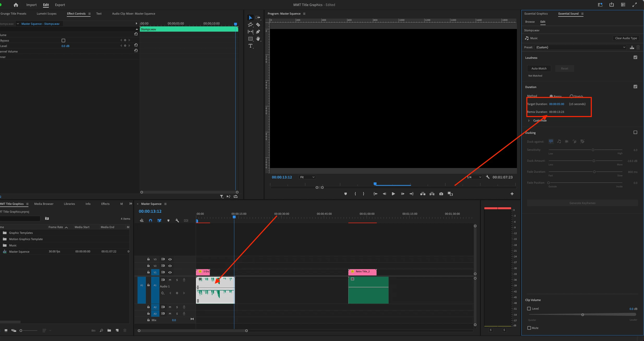
Task: Open timeline wrench display settings
Action: [177, 221]
